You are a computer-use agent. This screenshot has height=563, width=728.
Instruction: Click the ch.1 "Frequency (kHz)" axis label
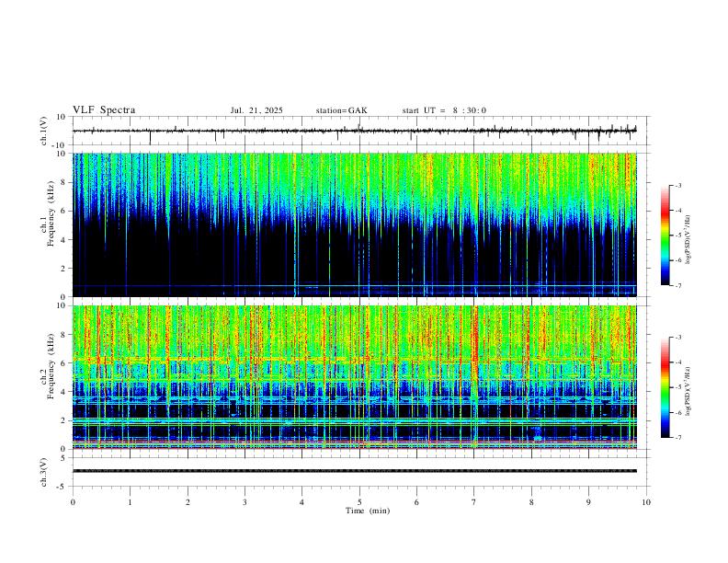click(51, 213)
